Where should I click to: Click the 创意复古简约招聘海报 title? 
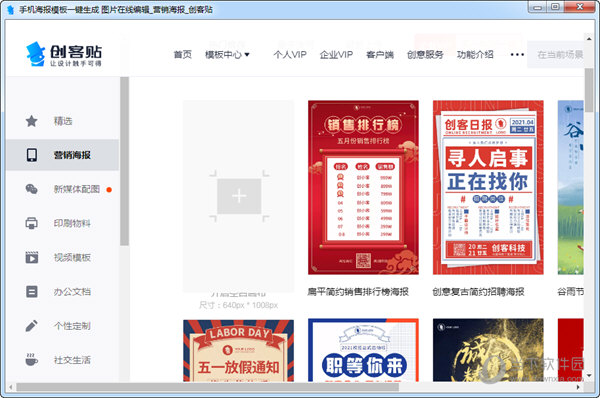pos(478,292)
